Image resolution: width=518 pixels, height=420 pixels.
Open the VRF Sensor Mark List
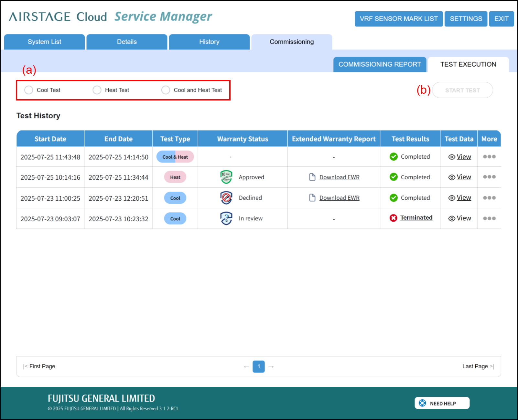point(399,19)
